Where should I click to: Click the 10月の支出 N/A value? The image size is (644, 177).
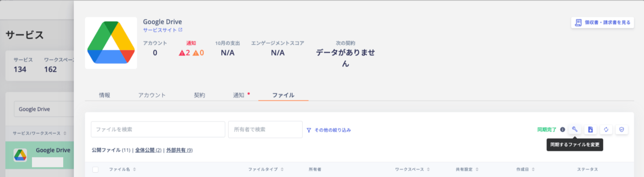pos(227,53)
